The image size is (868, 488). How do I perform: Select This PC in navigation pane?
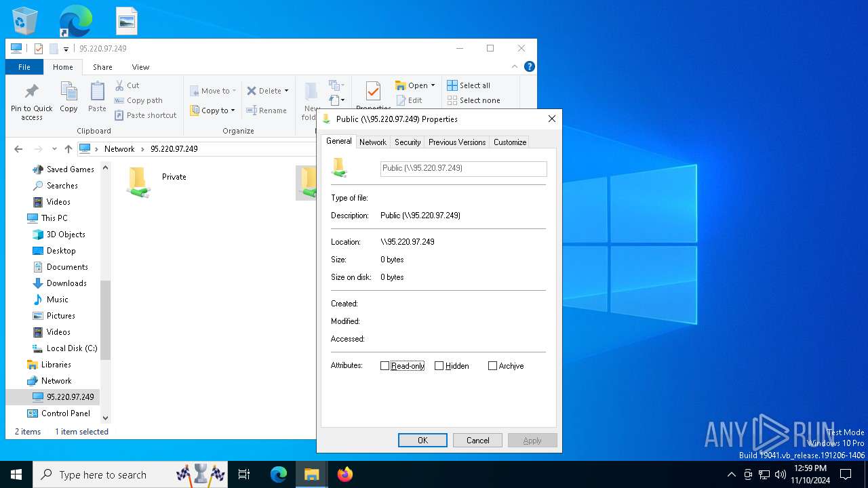click(x=47, y=218)
